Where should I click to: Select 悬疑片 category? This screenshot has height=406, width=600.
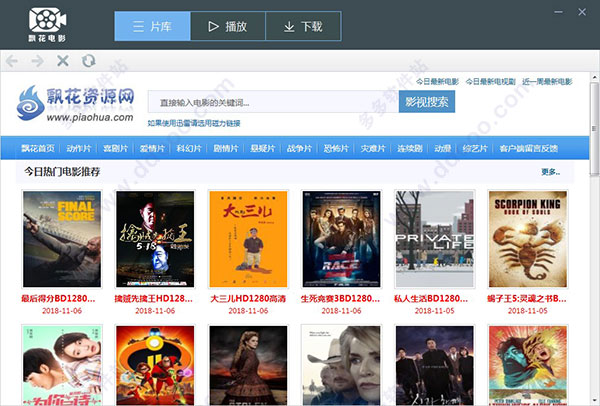262,148
